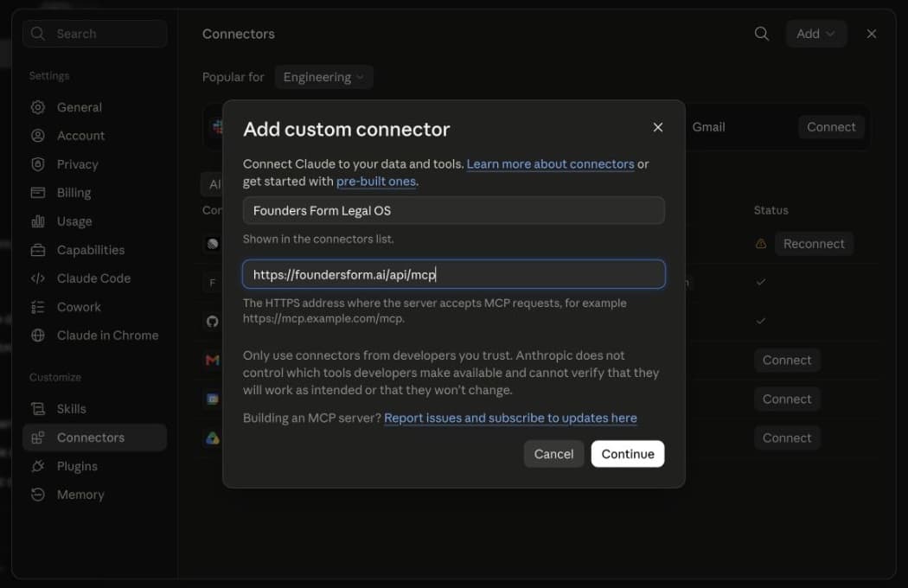This screenshot has width=908, height=588.
Task: Close the settings window with X
Action: [x=872, y=34]
